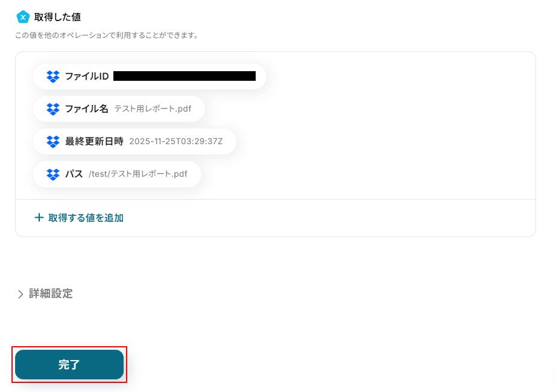The image size is (556, 392).
Task: Select the ファイル名 テスト用レポート.pdf chip
Action: click(x=119, y=109)
